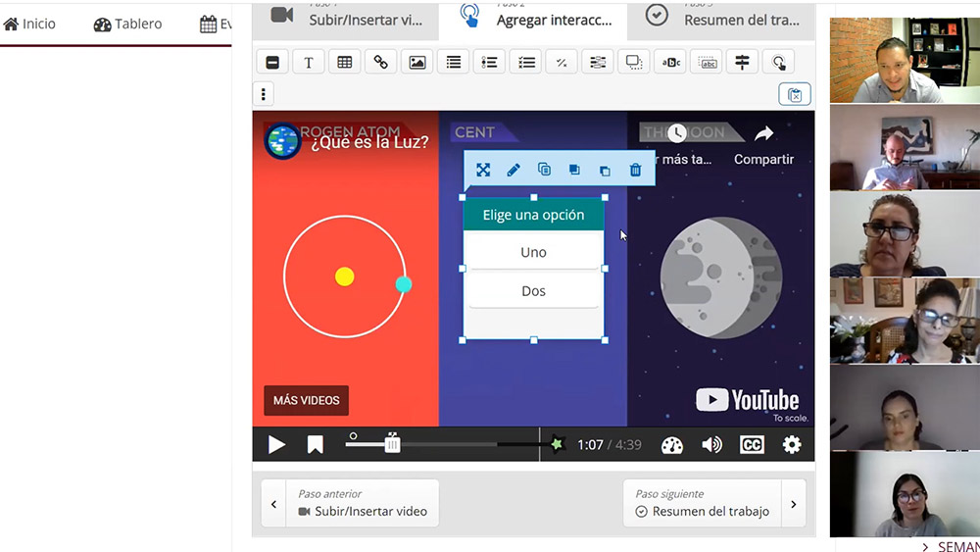Insert a link interaction using the chain icon
Image resolution: width=980 pixels, height=552 pixels.
coord(381,63)
